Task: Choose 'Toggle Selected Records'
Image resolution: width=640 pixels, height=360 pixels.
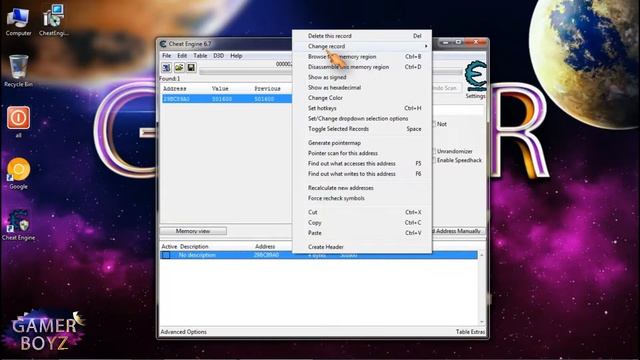Action: tap(362, 129)
